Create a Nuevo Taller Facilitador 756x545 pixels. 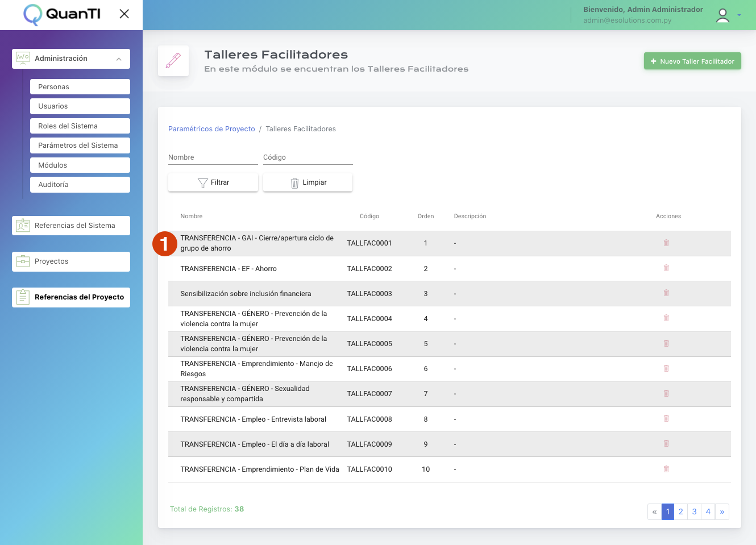pos(692,61)
